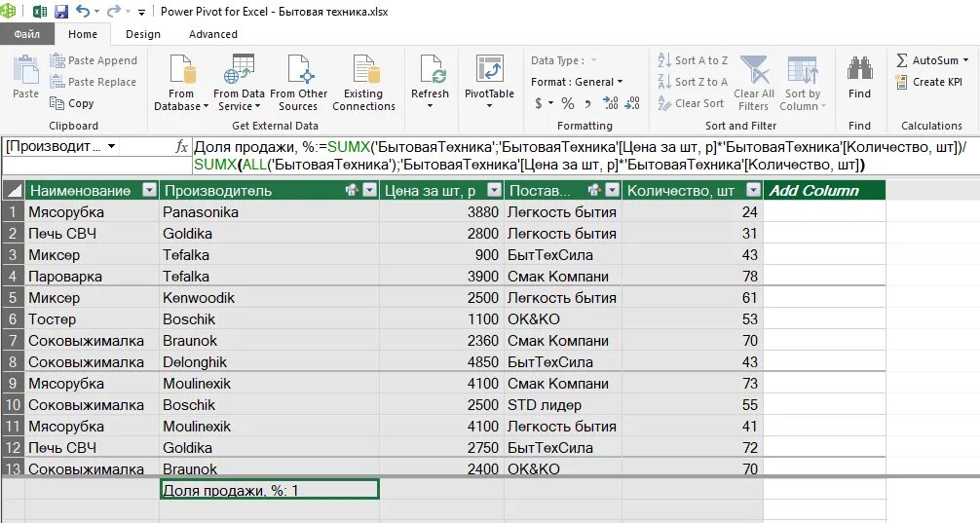Click the price cell with 4850

[x=441, y=361]
